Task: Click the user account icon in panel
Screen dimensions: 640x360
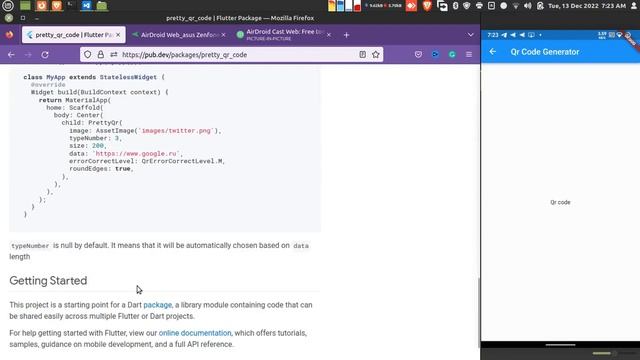Action: (x=634, y=6)
